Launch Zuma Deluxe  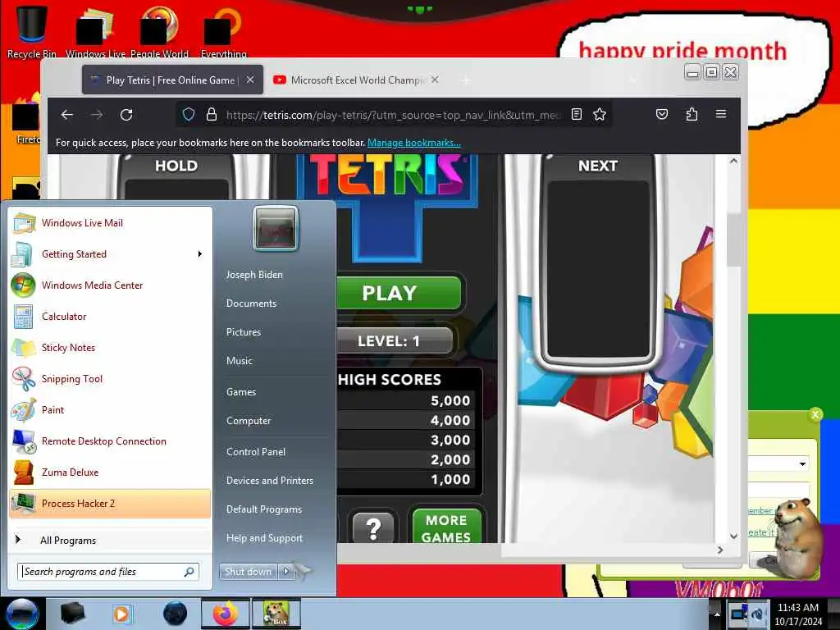coord(111,472)
